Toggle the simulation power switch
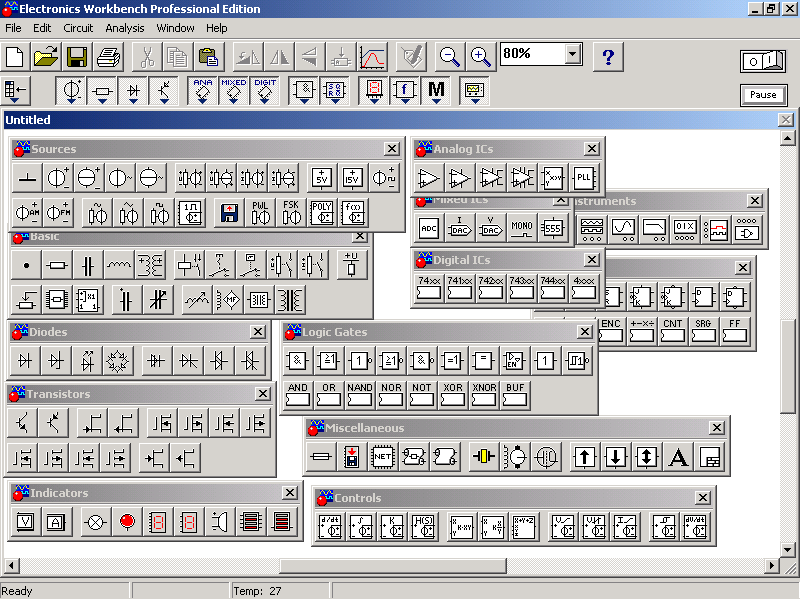800x600 pixels. click(x=763, y=61)
